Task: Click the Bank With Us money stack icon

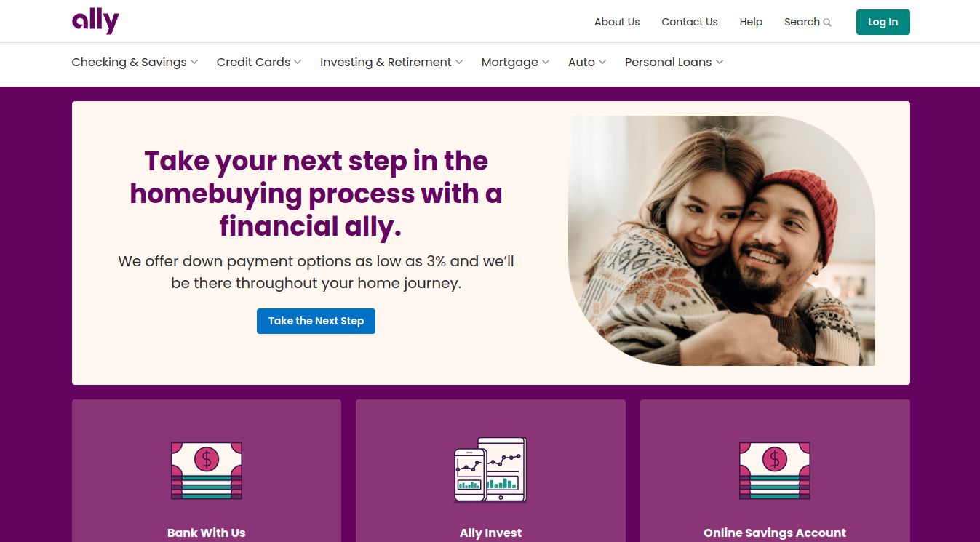Action: (x=207, y=470)
